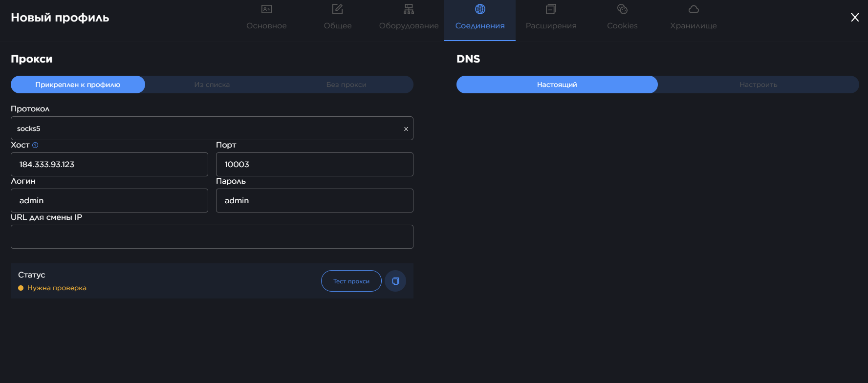Clear the socks5 protocol selection
This screenshot has height=383, width=868.
tap(406, 129)
